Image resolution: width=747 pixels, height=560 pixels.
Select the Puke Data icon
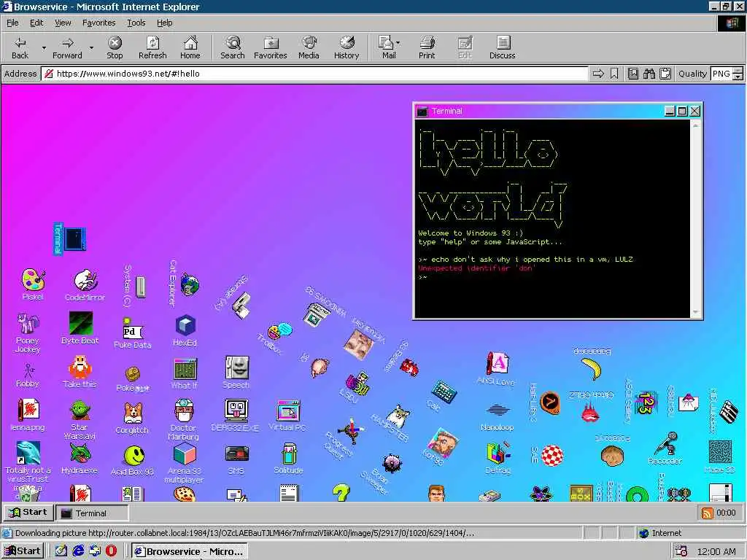[133, 333]
